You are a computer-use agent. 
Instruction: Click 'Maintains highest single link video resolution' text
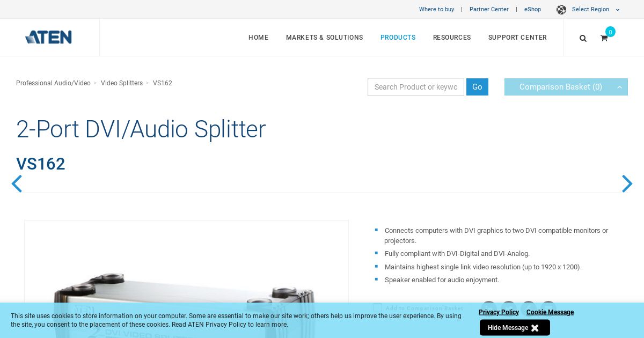(483, 267)
